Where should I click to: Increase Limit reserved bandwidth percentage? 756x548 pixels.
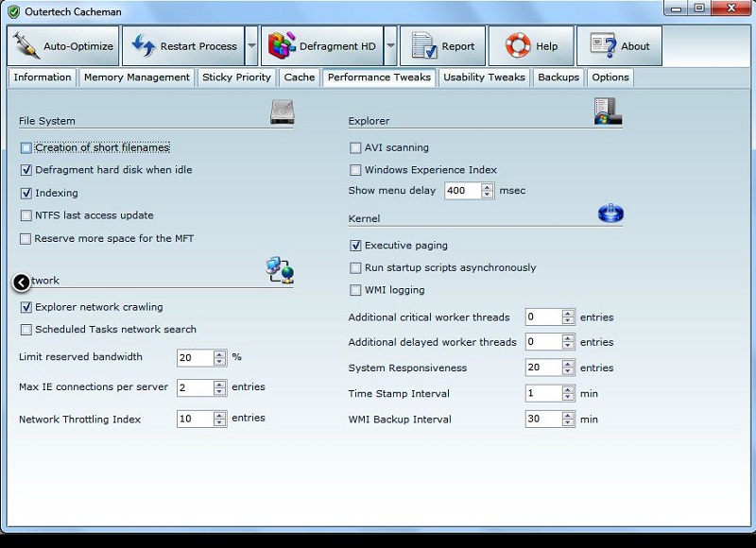(220, 353)
